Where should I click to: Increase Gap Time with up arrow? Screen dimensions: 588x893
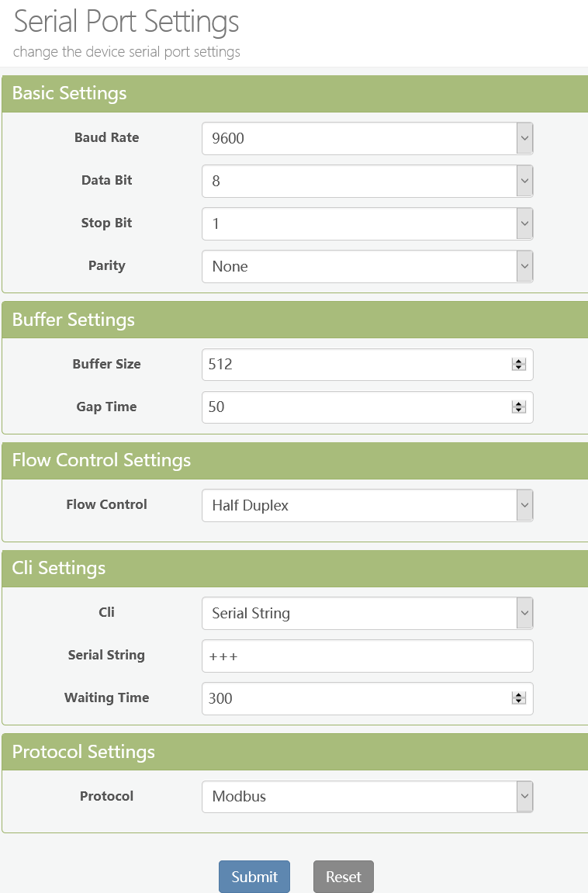519,404
